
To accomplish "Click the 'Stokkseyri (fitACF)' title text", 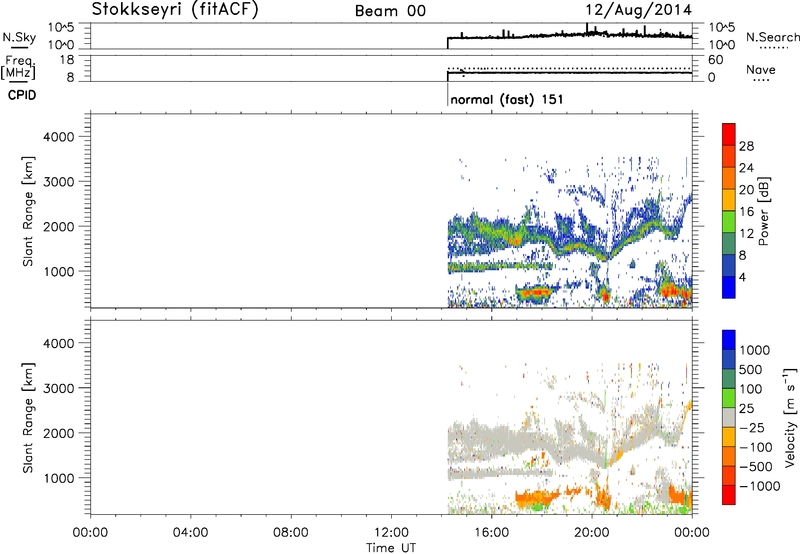I will click(x=175, y=9).
